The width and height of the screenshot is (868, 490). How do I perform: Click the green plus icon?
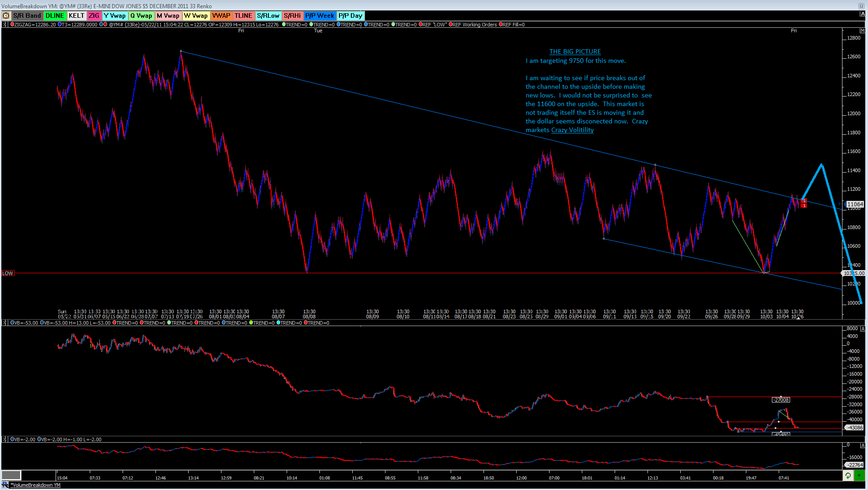coord(859,475)
